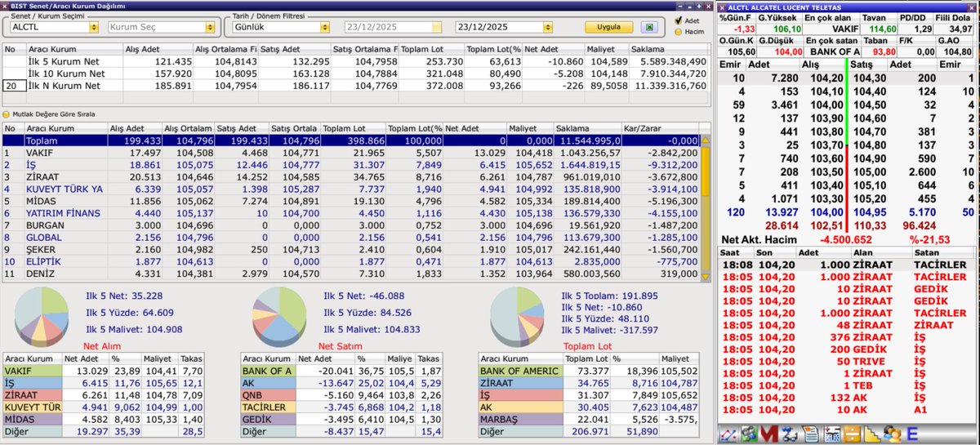The width and height of the screenshot is (980, 445).
Task: Select the YATIRIM FİNANS row
Action: point(351,213)
